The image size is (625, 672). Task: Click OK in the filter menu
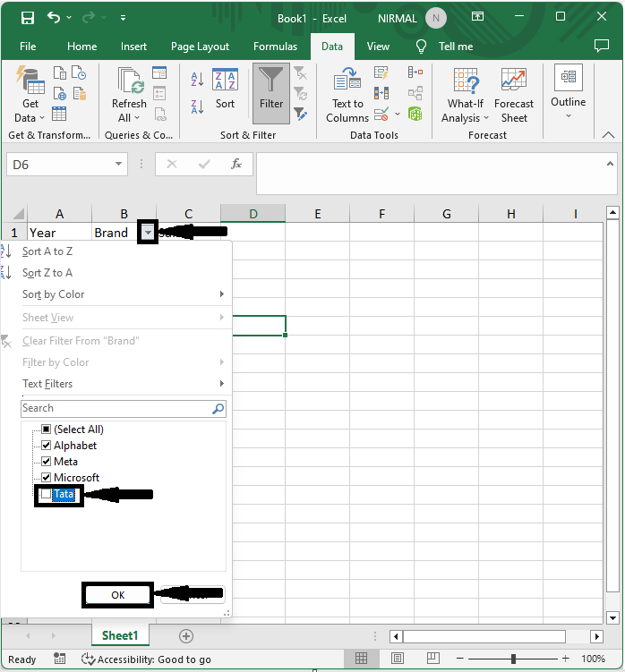[117, 595]
